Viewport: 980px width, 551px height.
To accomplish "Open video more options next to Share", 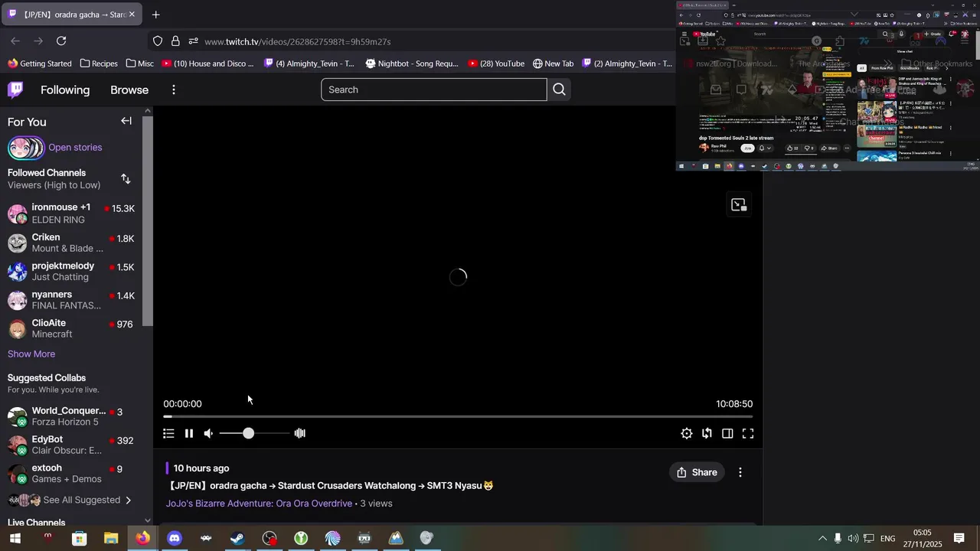I will [x=740, y=472].
